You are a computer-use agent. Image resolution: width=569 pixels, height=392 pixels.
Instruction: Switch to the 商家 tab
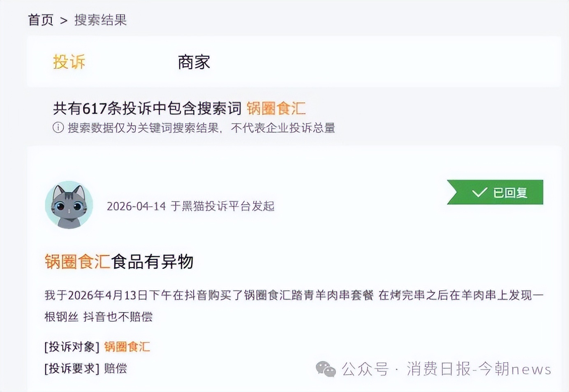coord(194,62)
